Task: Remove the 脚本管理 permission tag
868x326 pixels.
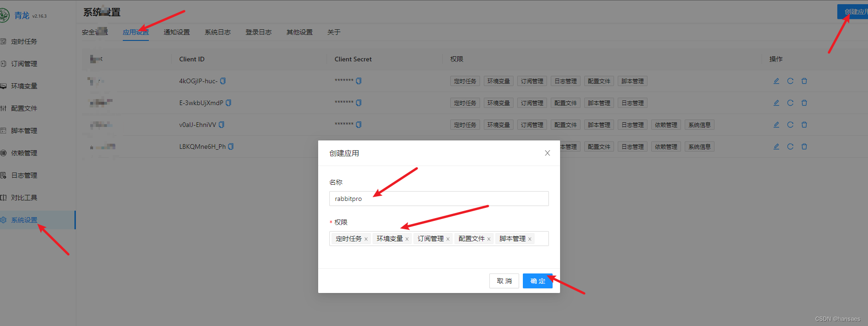Action: [530, 239]
